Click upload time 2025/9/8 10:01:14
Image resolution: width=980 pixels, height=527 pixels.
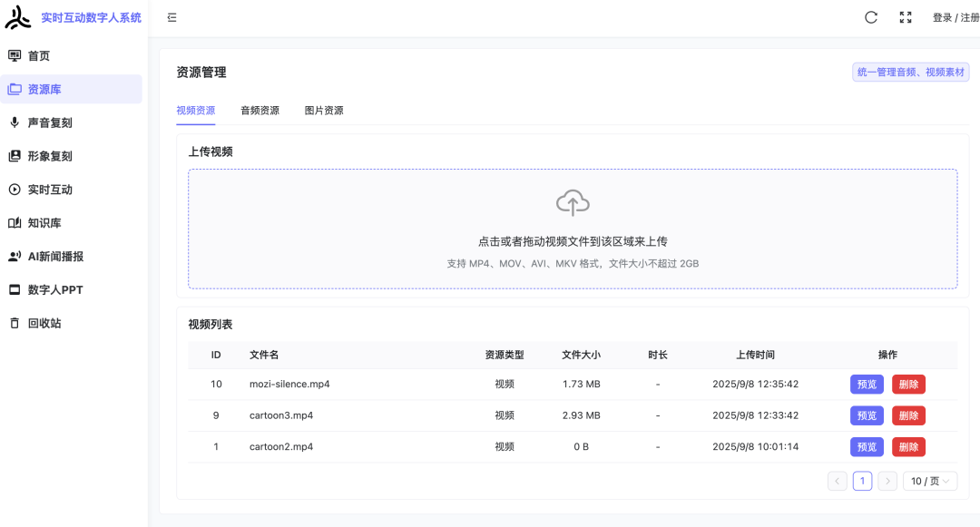[x=756, y=446]
